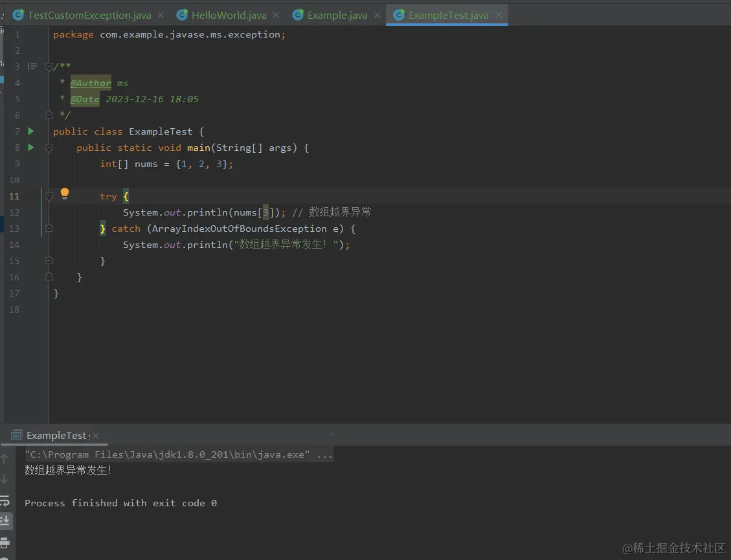Click the try keyword on line 11

pos(108,196)
